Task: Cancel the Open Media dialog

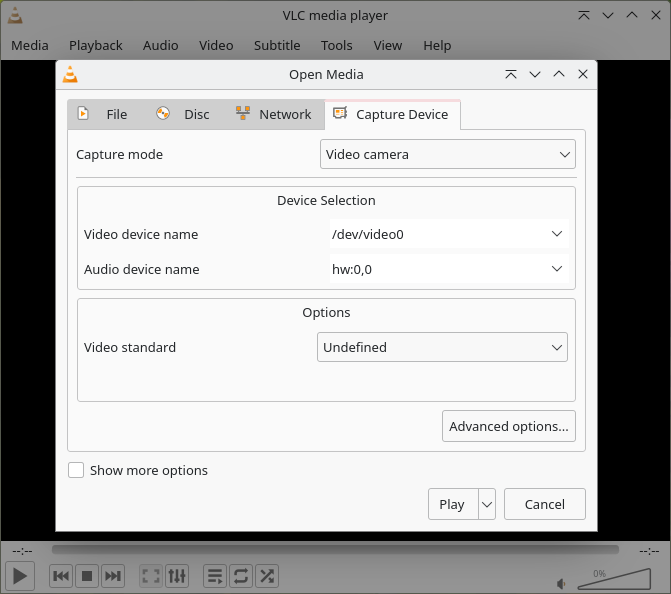Action: click(545, 504)
